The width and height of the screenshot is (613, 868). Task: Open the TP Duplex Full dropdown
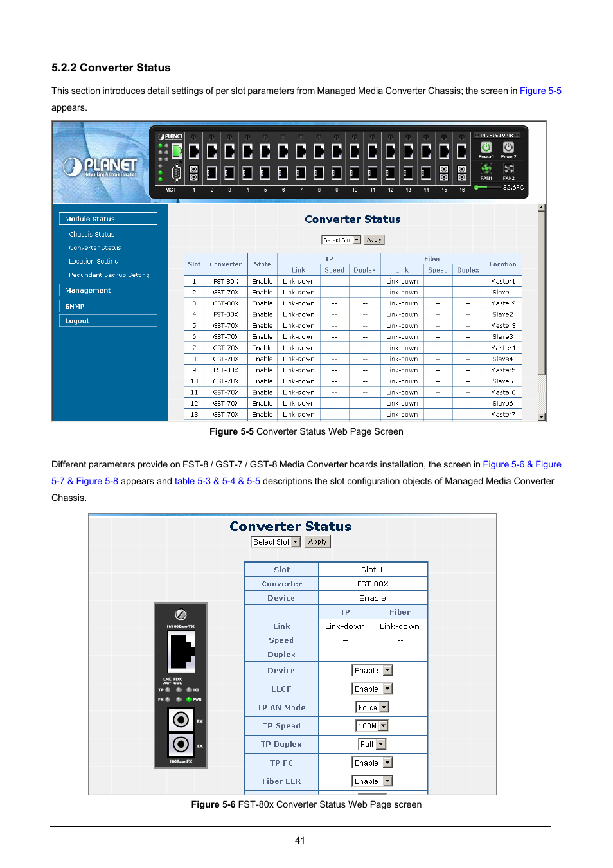[x=372, y=745]
